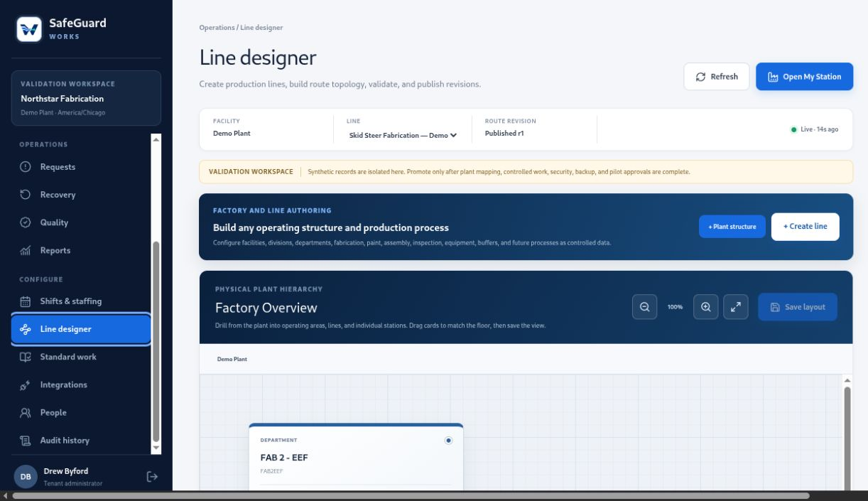Click the Drew Byford user name
This screenshot has width=868, height=501.
point(66,471)
